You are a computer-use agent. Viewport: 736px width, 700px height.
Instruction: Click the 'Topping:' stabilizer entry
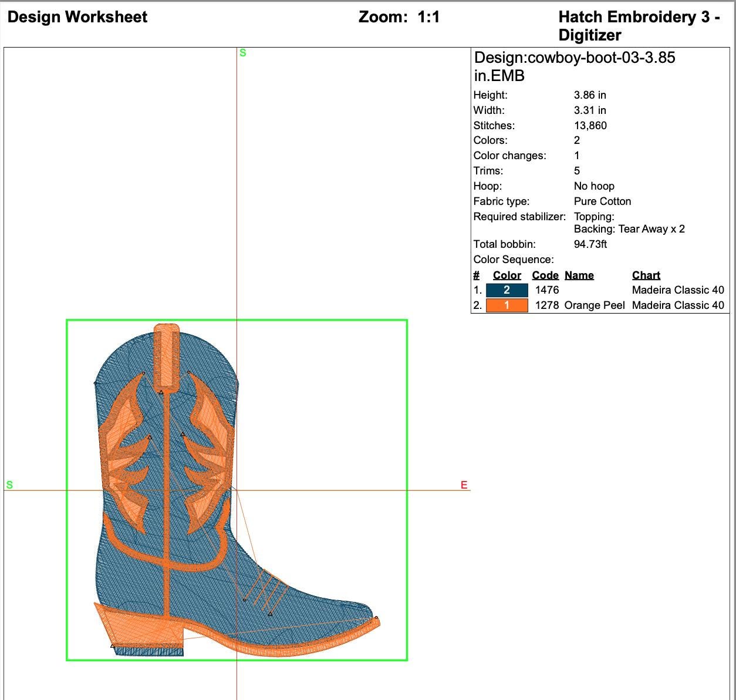point(594,217)
